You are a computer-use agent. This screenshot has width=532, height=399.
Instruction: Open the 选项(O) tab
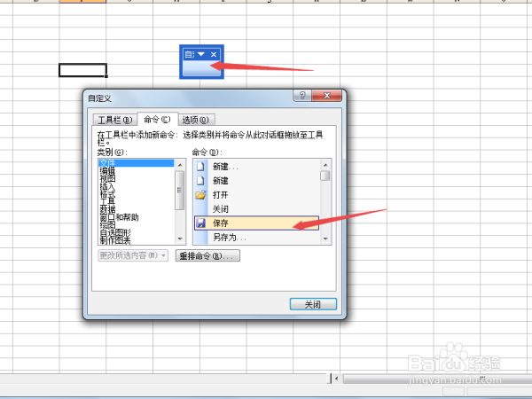196,120
